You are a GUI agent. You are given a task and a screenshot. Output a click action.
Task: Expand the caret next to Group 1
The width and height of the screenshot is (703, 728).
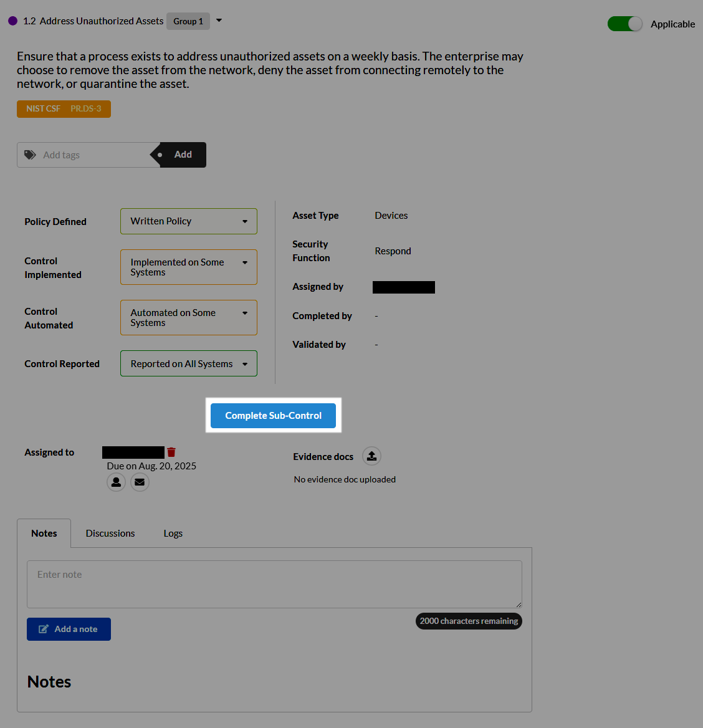coord(219,21)
